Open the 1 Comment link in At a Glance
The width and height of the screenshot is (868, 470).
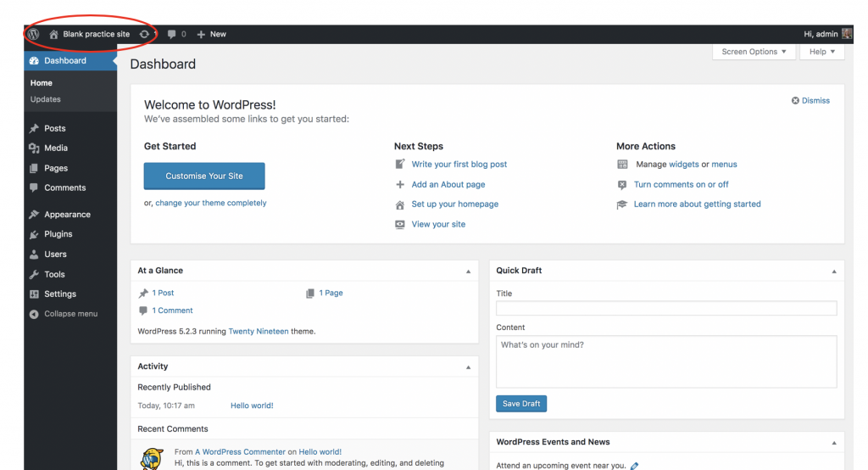coord(173,311)
